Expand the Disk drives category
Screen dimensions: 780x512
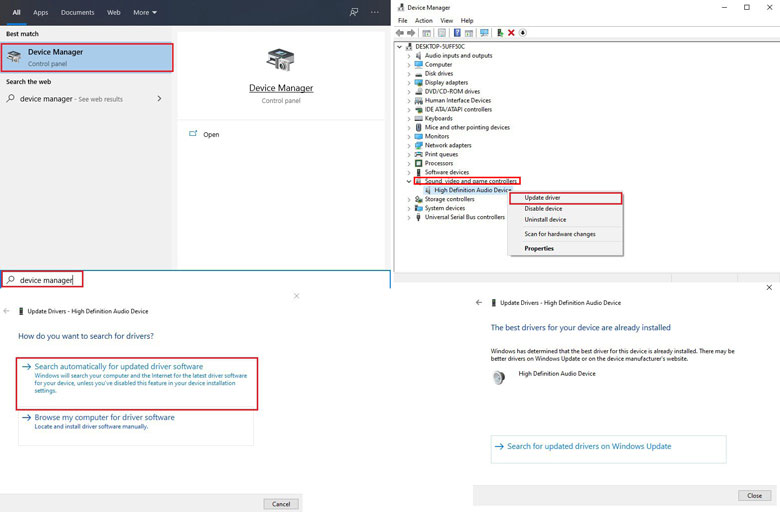pos(409,74)
